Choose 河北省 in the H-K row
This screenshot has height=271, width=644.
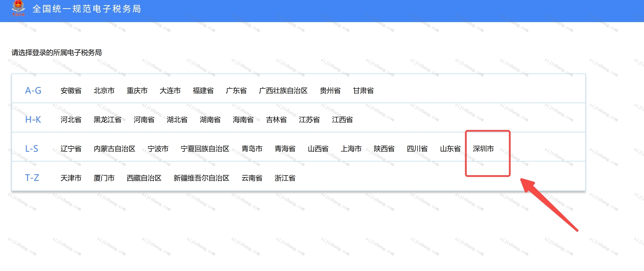coord(71,120)
